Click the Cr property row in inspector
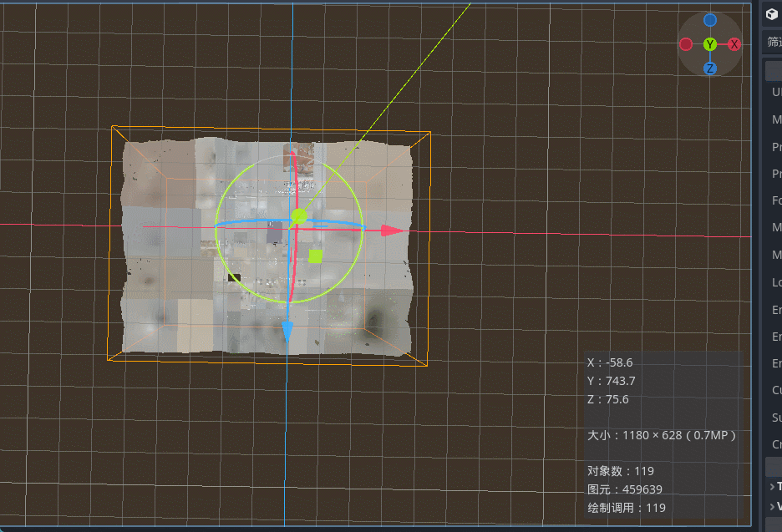Image resolution: width=782 pixels, height=532 pixels. [776, 444]
